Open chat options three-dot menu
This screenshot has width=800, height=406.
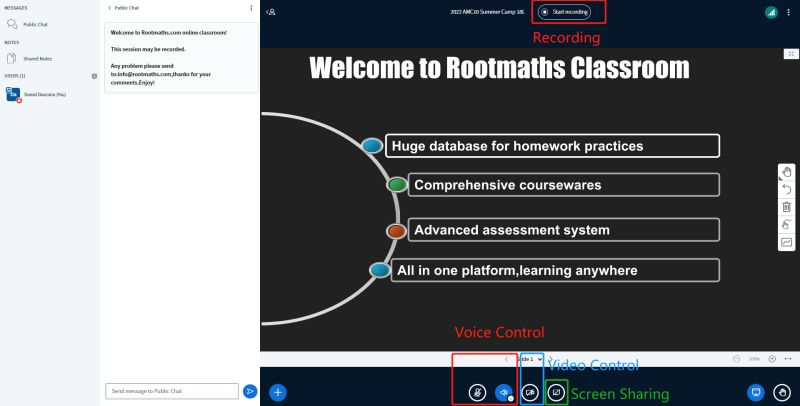pos(251,8)
